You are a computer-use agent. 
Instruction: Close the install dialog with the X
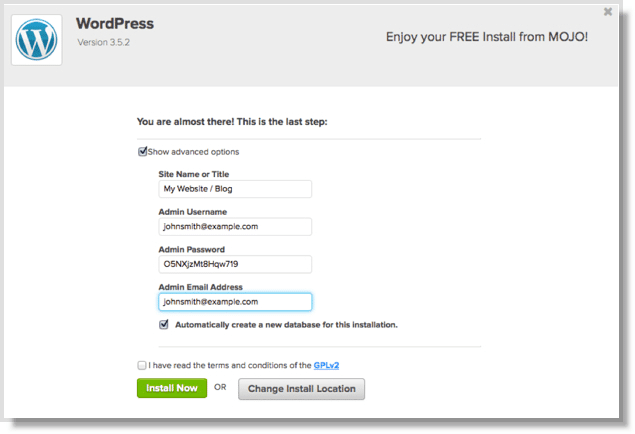(x=608, y=12)
